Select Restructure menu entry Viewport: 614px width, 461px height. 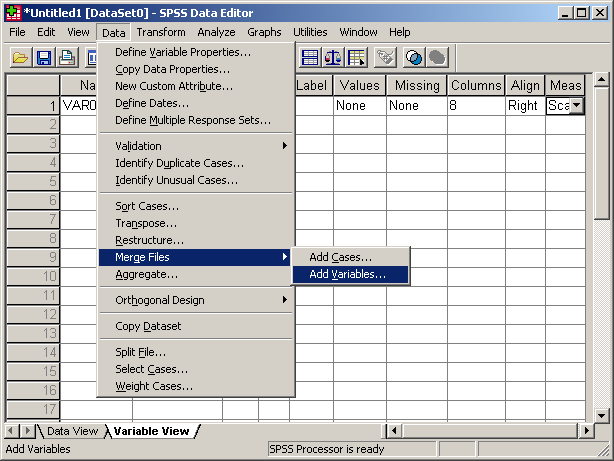coord(195,240)
